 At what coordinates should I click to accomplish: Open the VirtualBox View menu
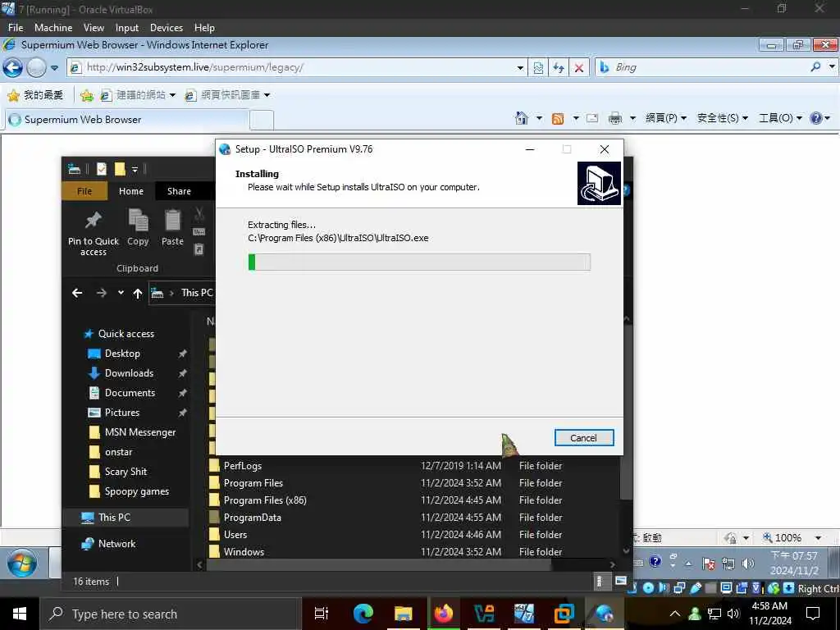[94, 28]
